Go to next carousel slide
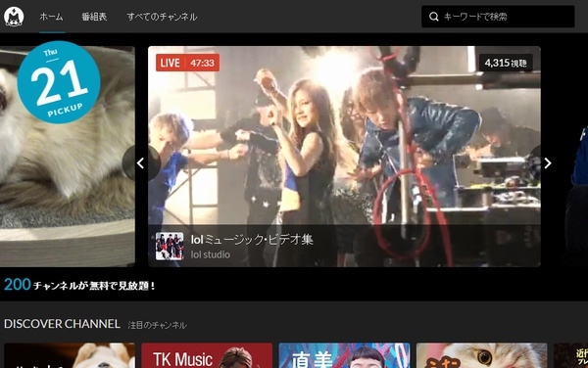Screen dimensions: 588x368 tap(547, 163)
